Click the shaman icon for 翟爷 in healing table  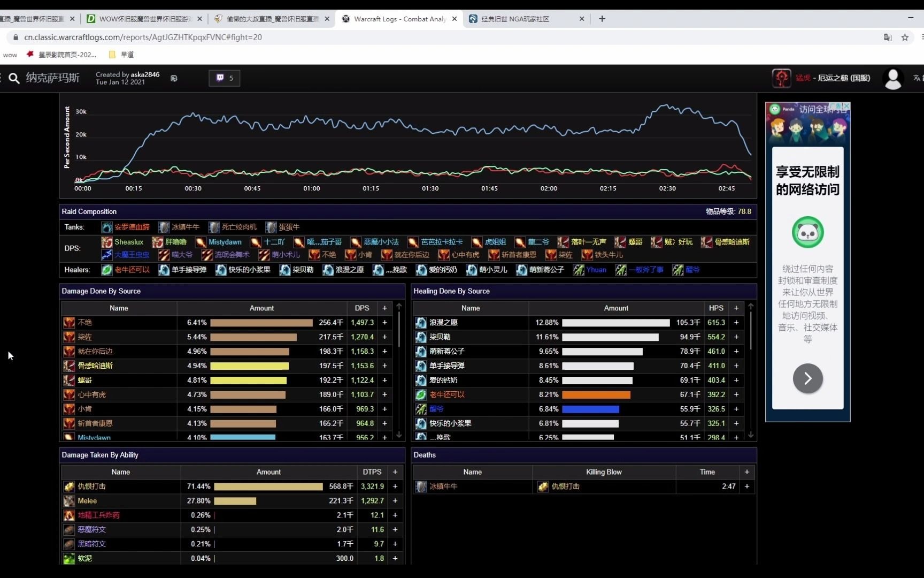click(x=421, y=409)
